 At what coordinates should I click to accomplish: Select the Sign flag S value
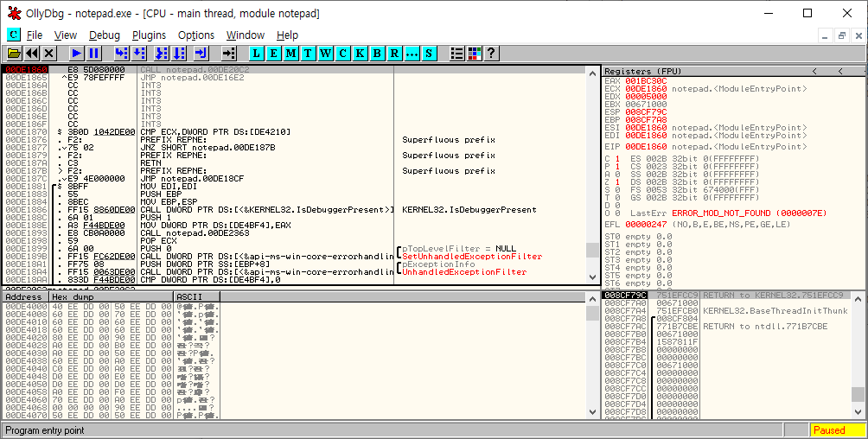(617, 190)
